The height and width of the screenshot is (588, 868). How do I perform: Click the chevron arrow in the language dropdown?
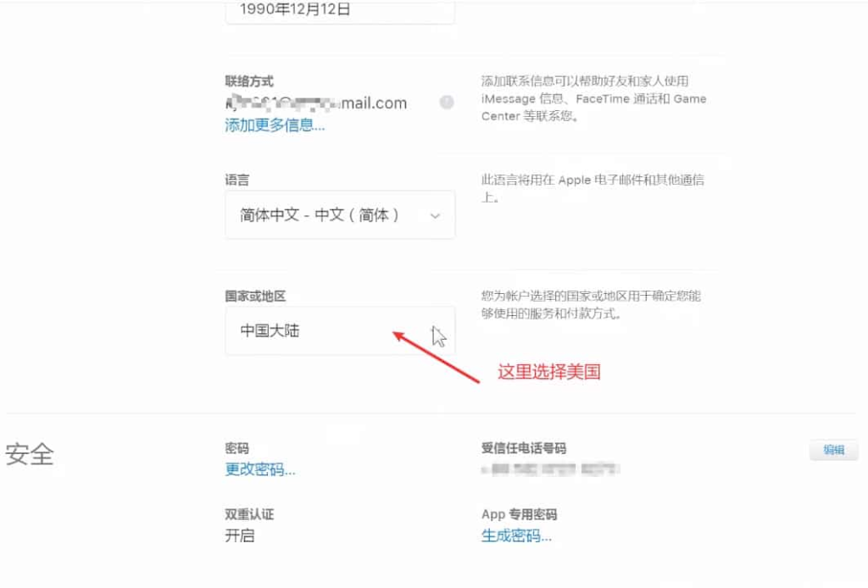tap(435, 216)
